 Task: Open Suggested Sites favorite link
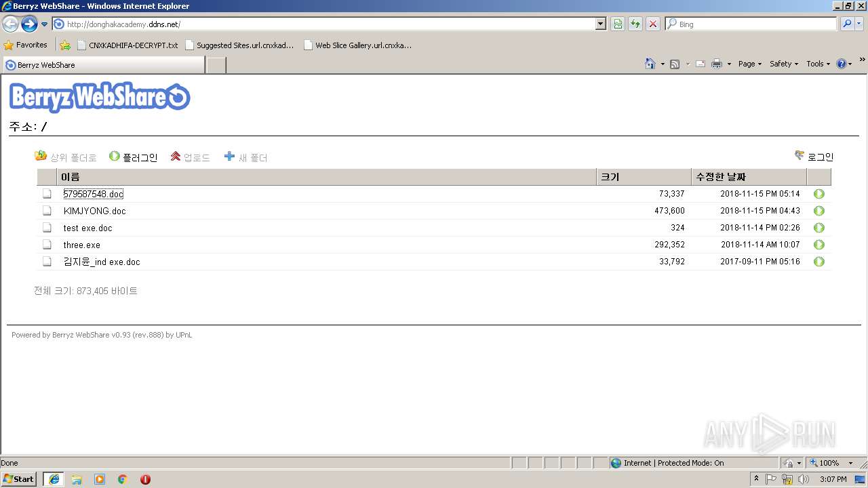(x=239, y=45)
